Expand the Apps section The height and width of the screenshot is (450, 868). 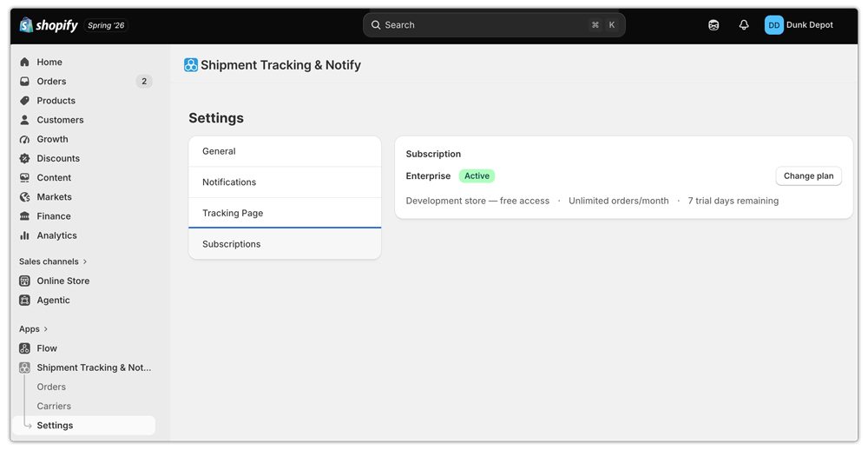pyautogui.click(x=33, y=329)
